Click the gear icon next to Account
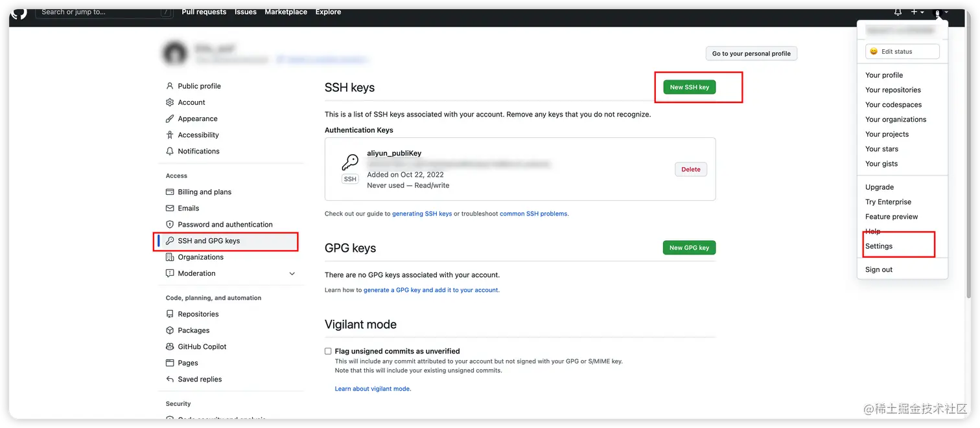The height and width of the screenshot is (428, 980). click(x=170, y=102)
